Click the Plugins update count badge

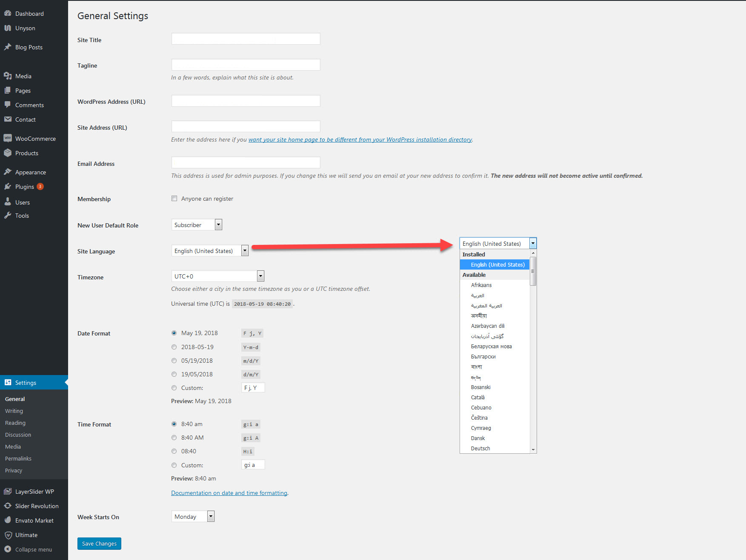(40, 186)
